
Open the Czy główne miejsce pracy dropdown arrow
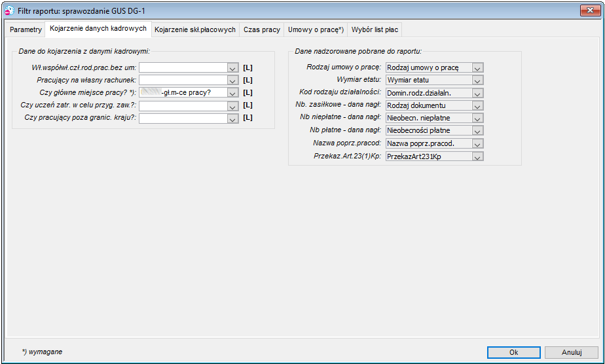[232, 92]
